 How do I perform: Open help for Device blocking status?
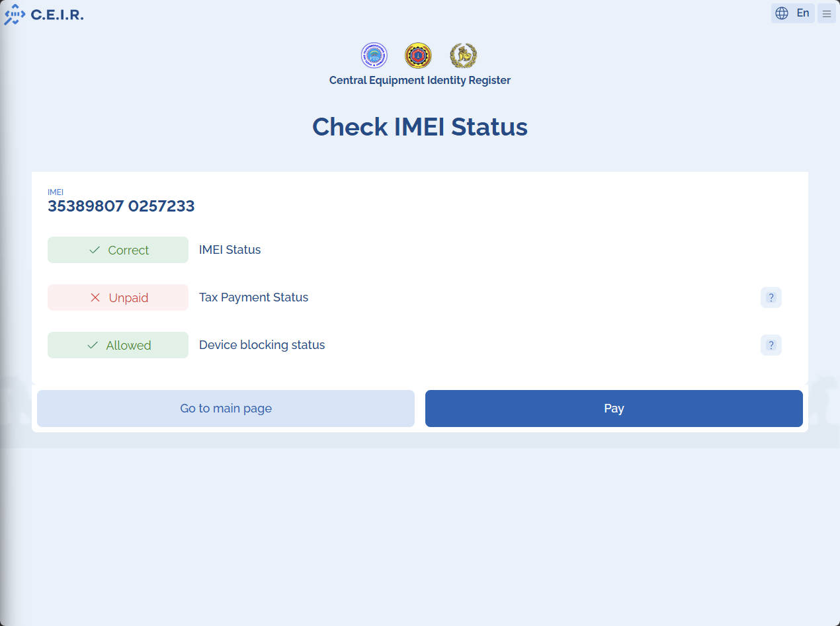(x=771, y=345)
